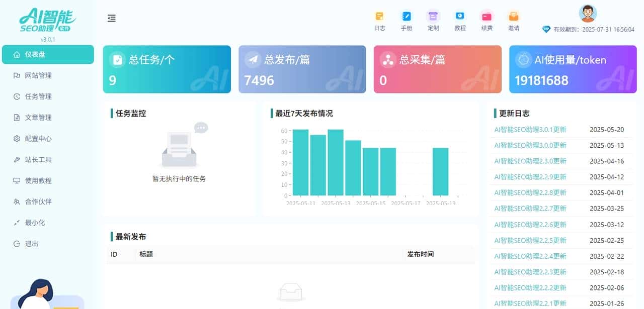Viewport: 644px width, 309px height.
Task: Open the 教程 tutorial icon
Action: (x=460, y=19)
